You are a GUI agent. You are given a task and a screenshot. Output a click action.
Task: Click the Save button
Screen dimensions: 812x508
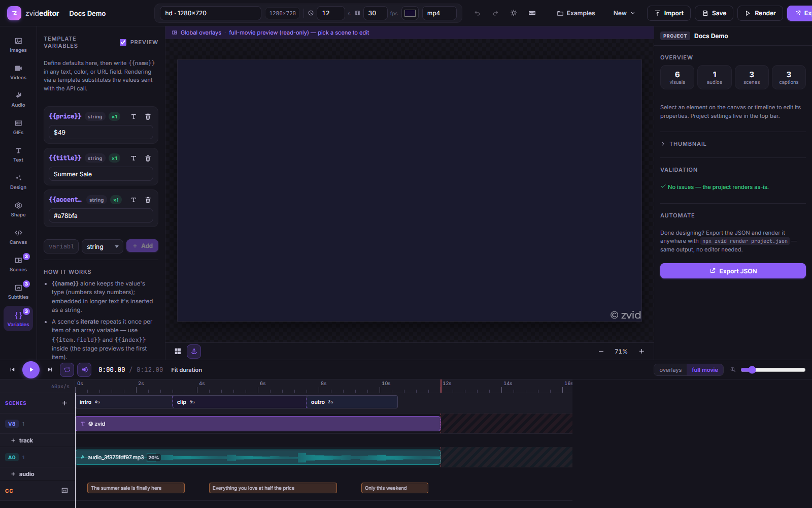click(714, 13)
